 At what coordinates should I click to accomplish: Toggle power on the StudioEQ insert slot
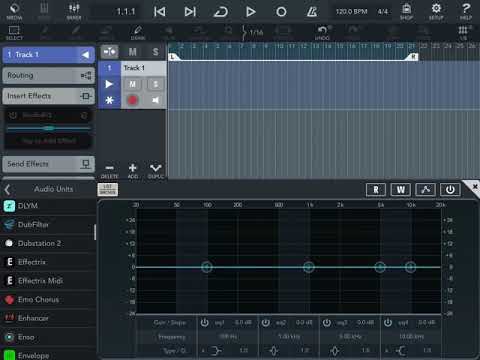coord(13,115)
